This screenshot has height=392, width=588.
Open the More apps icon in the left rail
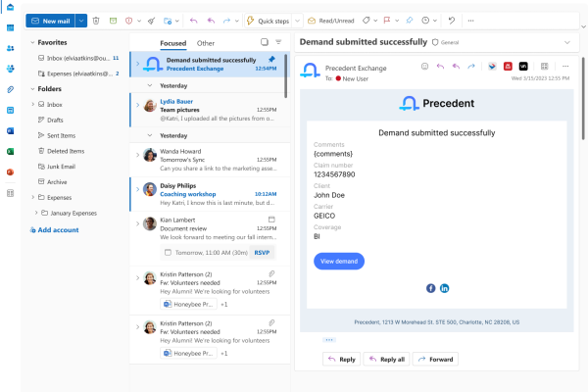11,193
